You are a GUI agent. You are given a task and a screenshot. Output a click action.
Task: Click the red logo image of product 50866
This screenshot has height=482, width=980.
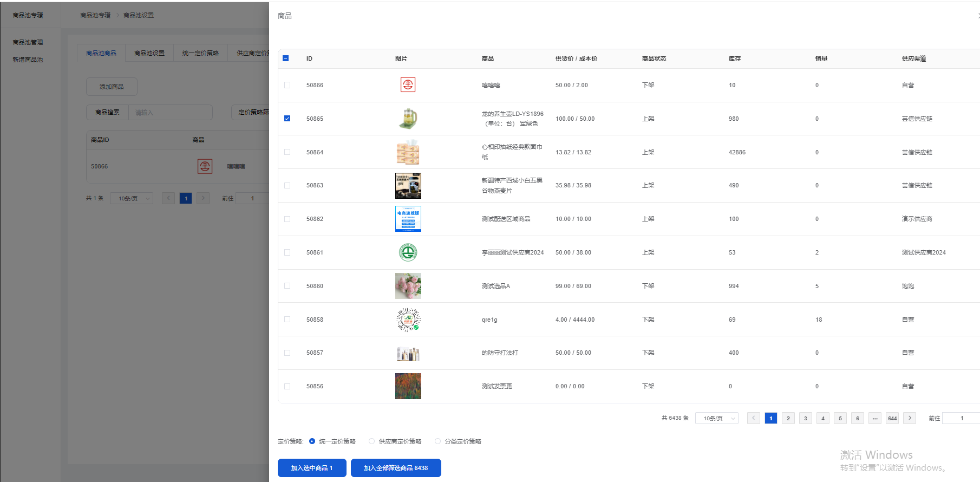tap(408, 85)
